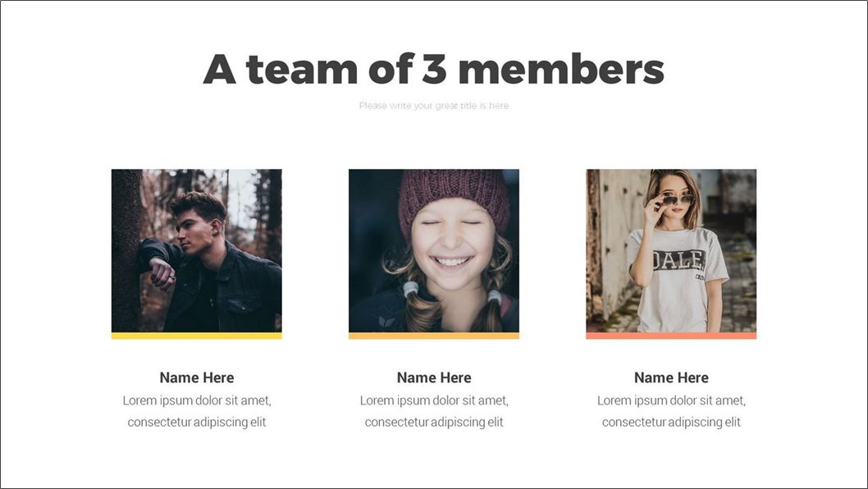Image resolution: width=868 pixels, height=489 pixels.
Task: Click the middle 'Lorem ipsum dolor sit amet' line
Action: coord(434,400)
